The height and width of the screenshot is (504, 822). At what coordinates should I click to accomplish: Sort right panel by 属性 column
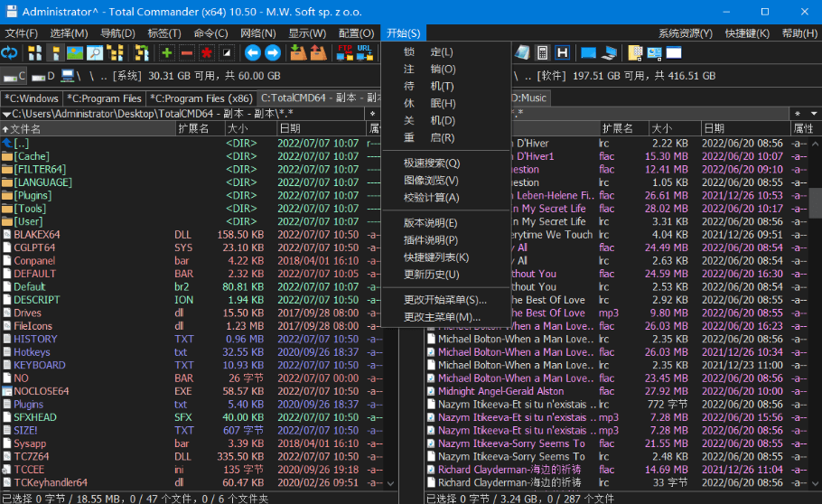click(x=805, y=128)
